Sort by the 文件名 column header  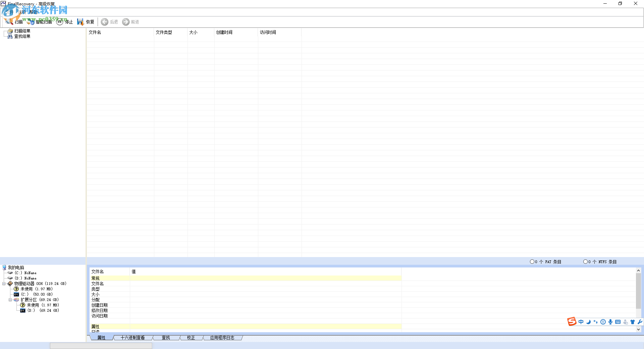(120, 32)
